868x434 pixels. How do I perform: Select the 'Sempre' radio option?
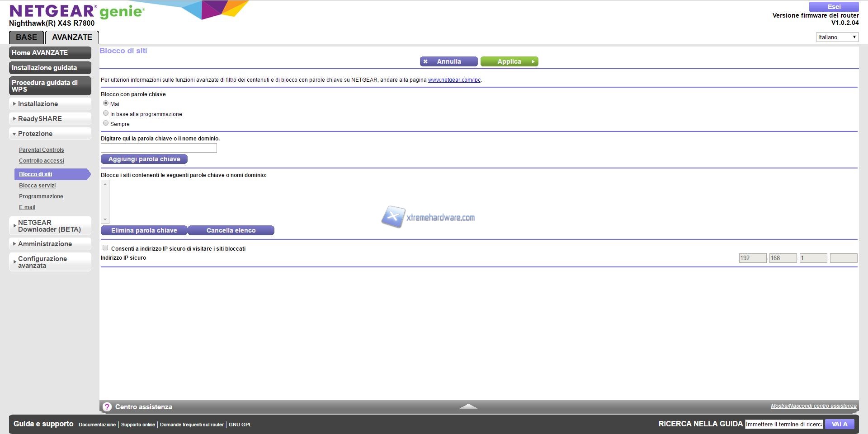pos(106,123)
